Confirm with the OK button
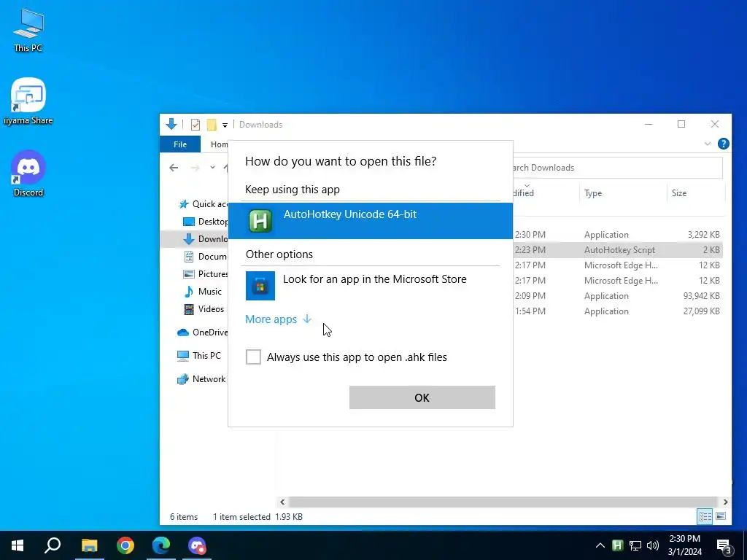The width and height of the screenshot is (747, 560). point(422,397)
